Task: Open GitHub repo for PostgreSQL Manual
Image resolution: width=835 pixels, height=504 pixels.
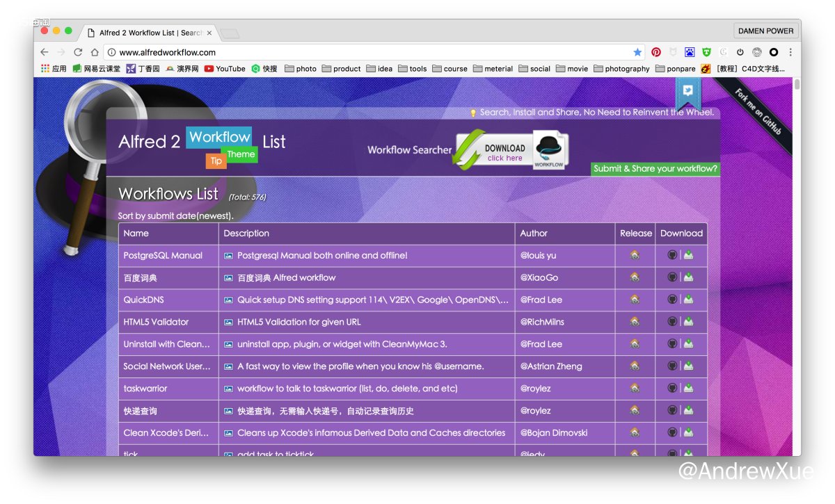Action: (x=672, y=255)
